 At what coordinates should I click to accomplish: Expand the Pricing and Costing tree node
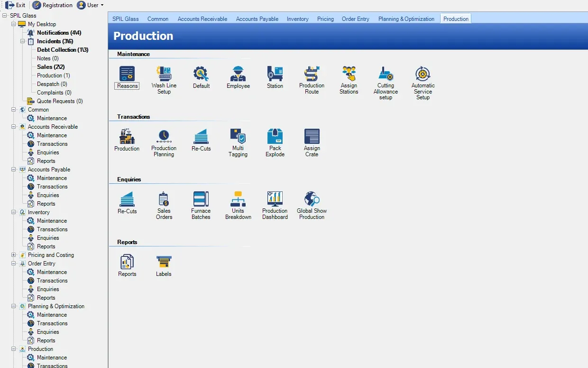tap(14, 255)
